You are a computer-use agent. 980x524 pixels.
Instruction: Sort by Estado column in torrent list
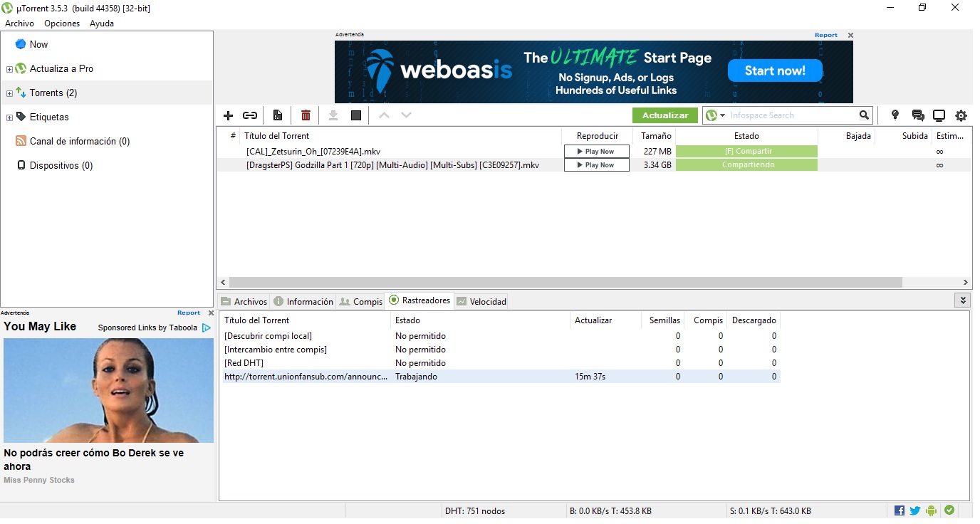[746, 135]
